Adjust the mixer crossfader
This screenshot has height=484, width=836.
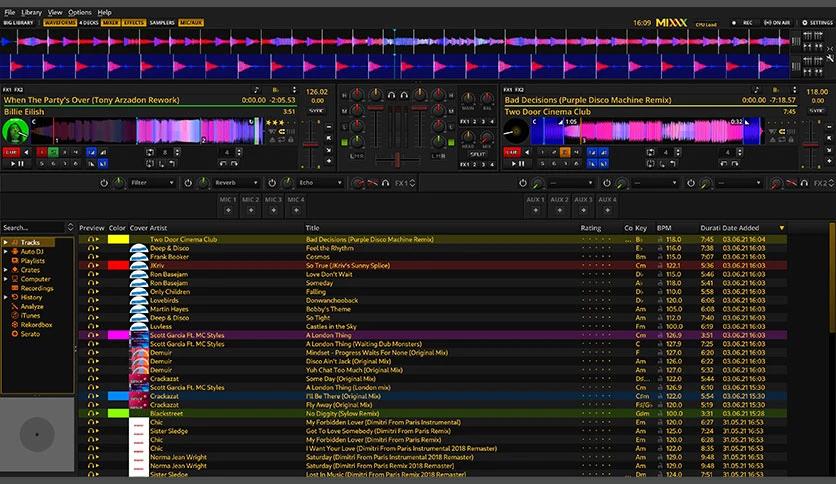tap(397, 159)
